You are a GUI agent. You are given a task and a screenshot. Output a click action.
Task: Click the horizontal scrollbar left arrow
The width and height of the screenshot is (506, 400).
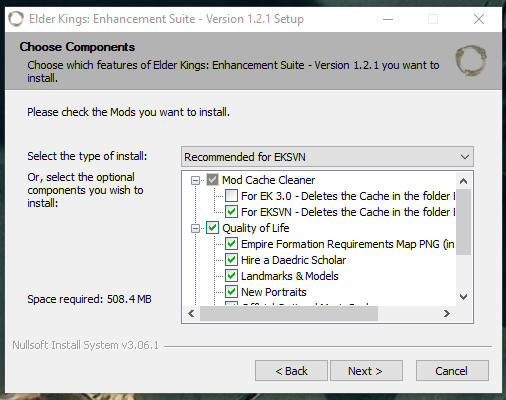coord(191,313)
